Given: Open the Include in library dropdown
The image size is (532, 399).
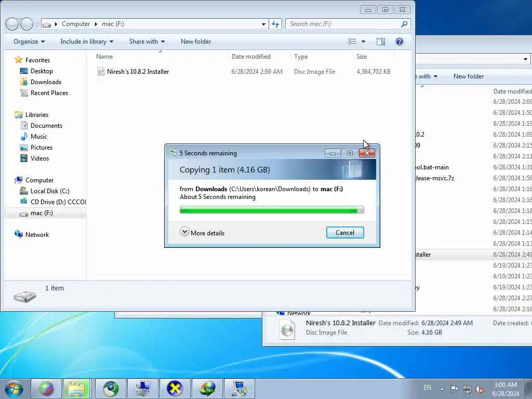Looking at the screenshot, I should 87,42.
